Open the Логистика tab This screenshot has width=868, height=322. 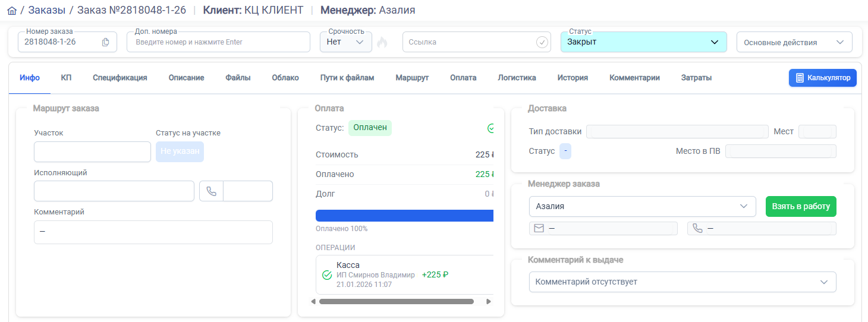pos(517,78)
